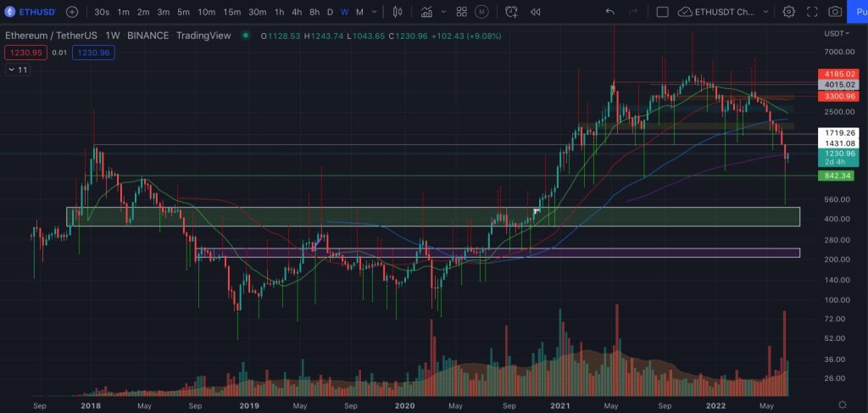Undo the last chart action
Image resolution: width=868 pixels, height=413 pixels.
point(610,12)
